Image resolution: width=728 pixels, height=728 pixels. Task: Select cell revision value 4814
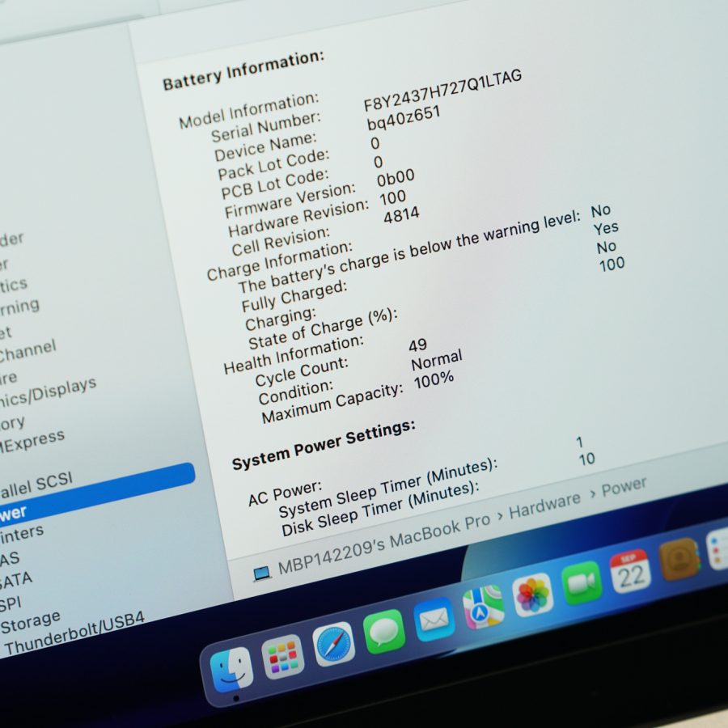pos(401,215)
